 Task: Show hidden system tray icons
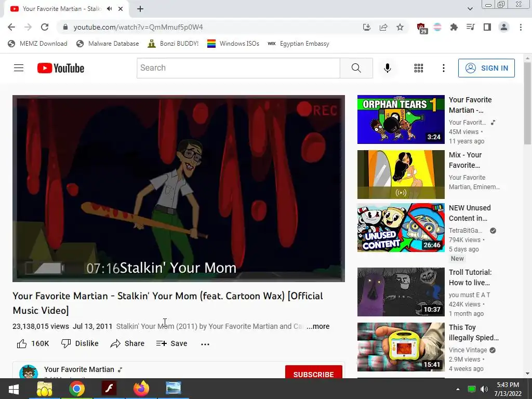458,389
